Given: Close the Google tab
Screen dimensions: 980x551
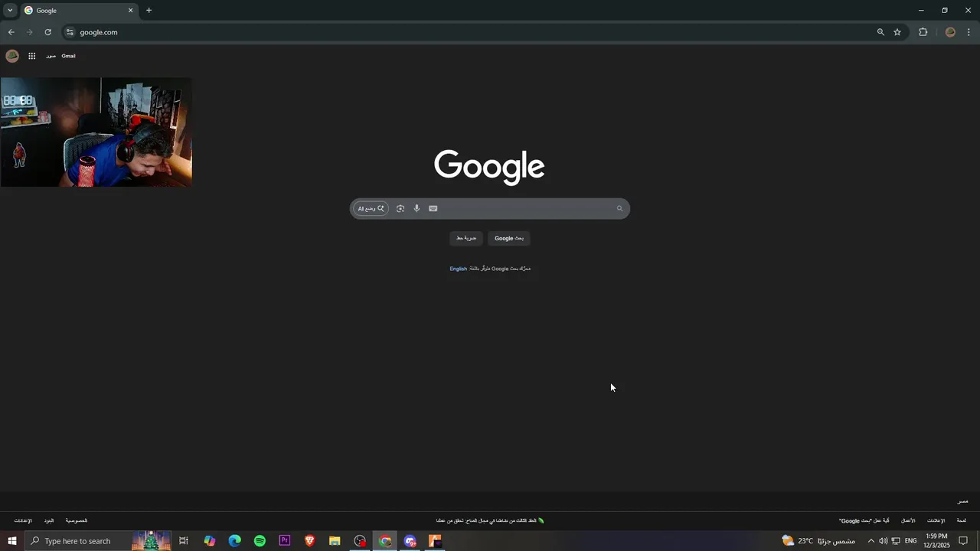Looking at the screenshot, I should click(x=130, y=11).
